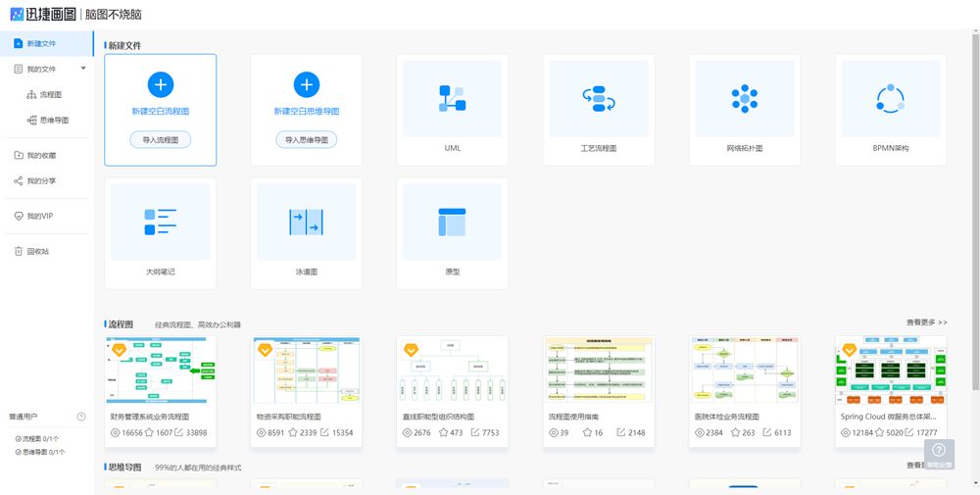Go to 我的收藏 in the sidebar
980x495 pixels.
pos(41,155)
